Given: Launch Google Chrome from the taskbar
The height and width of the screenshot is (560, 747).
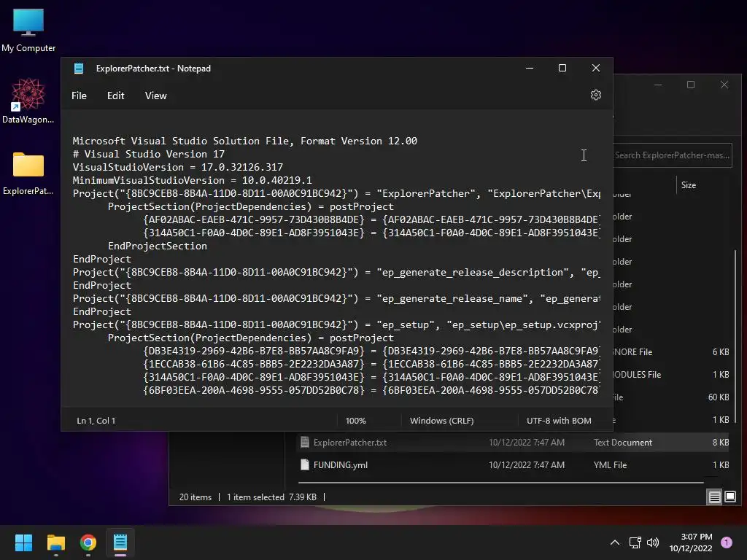Looking at the screenshot, I should pyautogui.click(x=88, y=542).
